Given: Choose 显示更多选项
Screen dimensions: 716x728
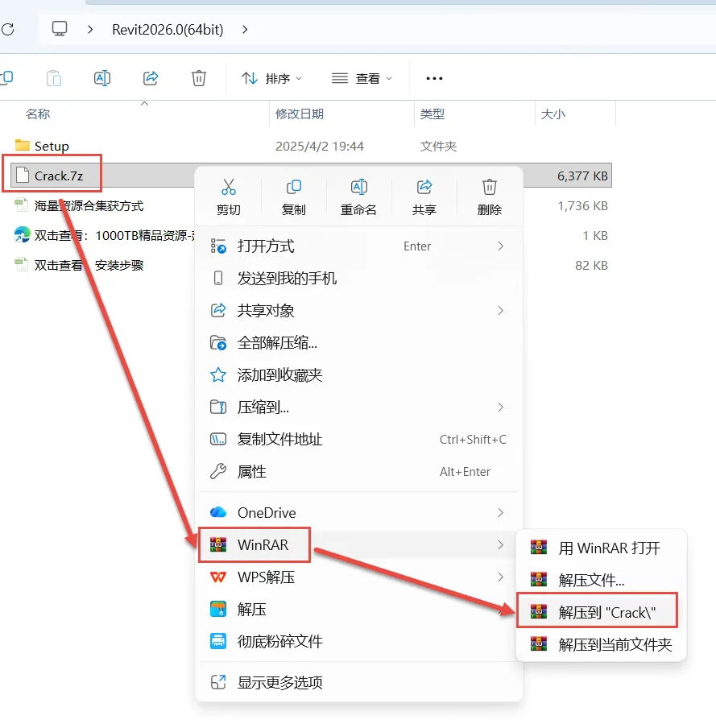Looking at the screenshot, I should [x=358, y=683].
